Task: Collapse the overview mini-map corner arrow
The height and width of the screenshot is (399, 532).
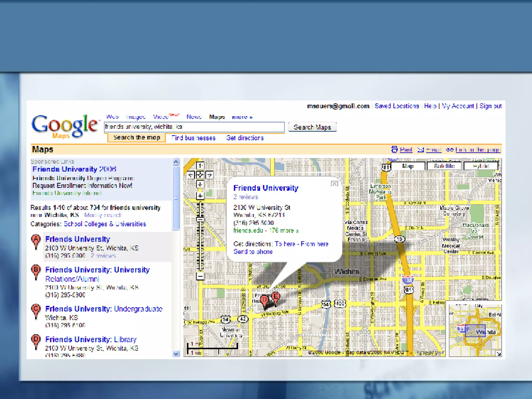Action: (x=498, y=354)
